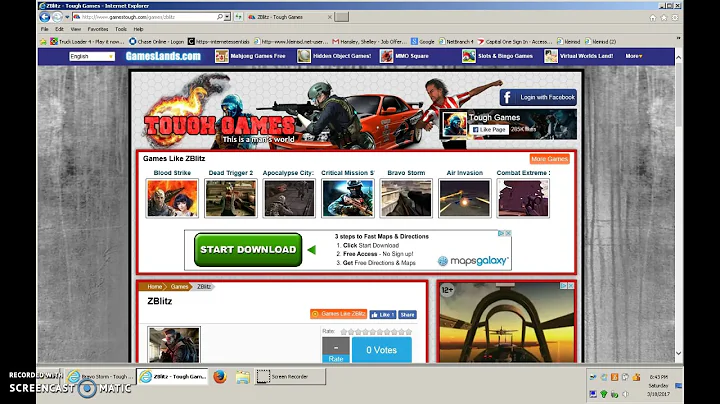Open the file explorer taskbar icon

pyautogui.click(x=242, y=377)
